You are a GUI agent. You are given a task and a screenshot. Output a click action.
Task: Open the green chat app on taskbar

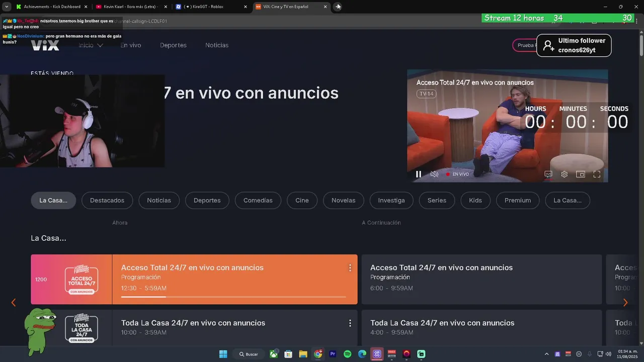(x=421, y=354)
